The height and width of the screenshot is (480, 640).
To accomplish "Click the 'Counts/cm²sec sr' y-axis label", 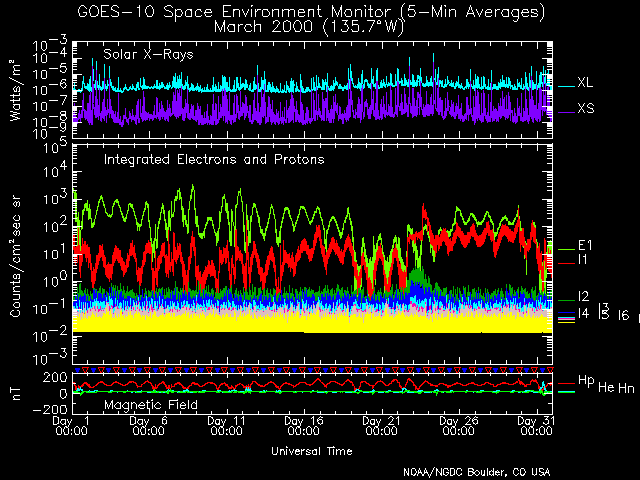I will (15, 258).
